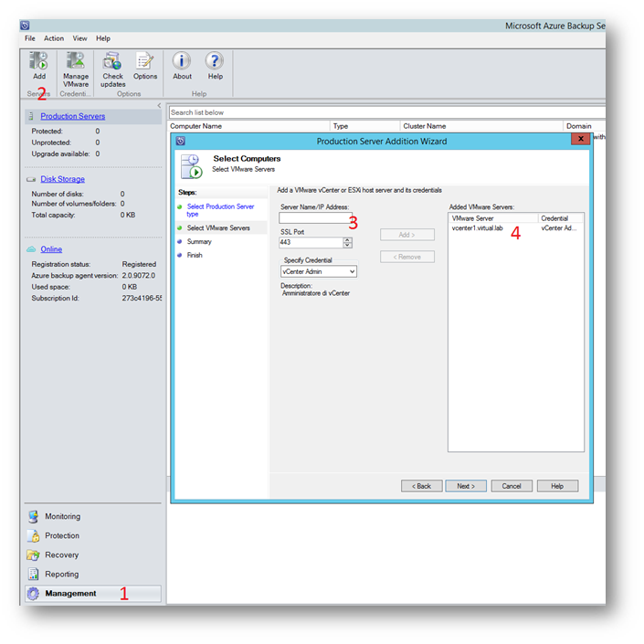Click the Server Name/IP Address field
Viewport: 644px width, 644px height.
[315, 217]
